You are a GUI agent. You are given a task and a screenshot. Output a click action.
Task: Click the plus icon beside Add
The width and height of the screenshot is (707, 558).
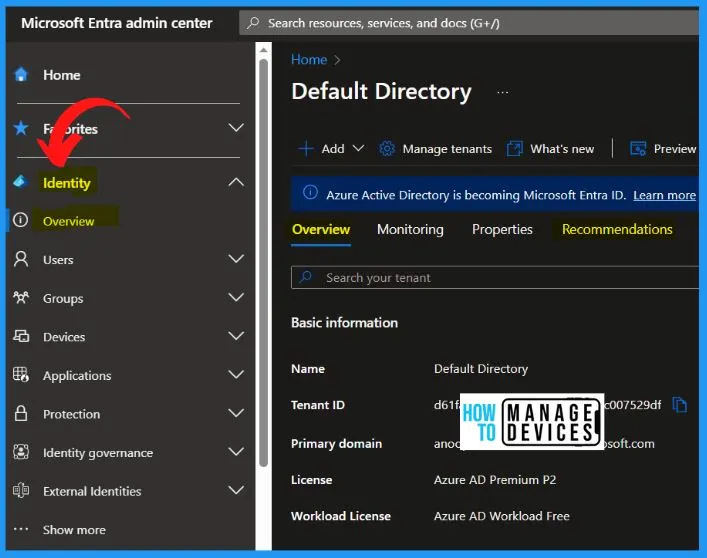(x=306, y=148)
